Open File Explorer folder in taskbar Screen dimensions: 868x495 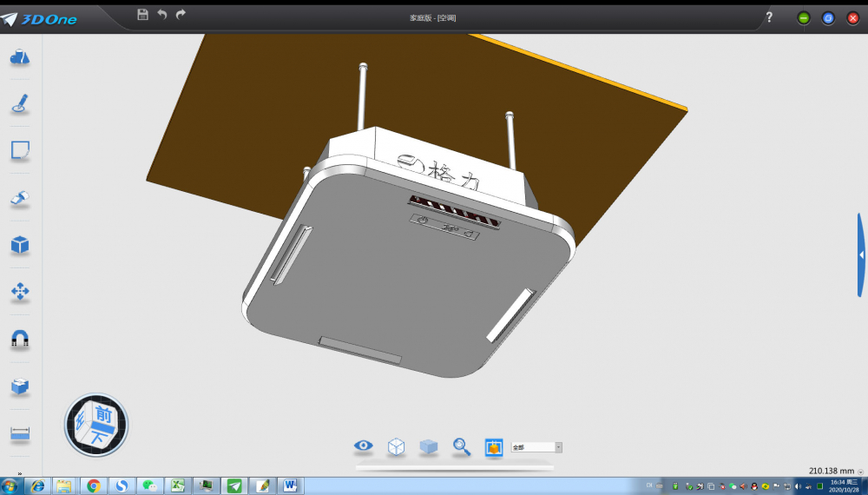click(x=64, y=486)
